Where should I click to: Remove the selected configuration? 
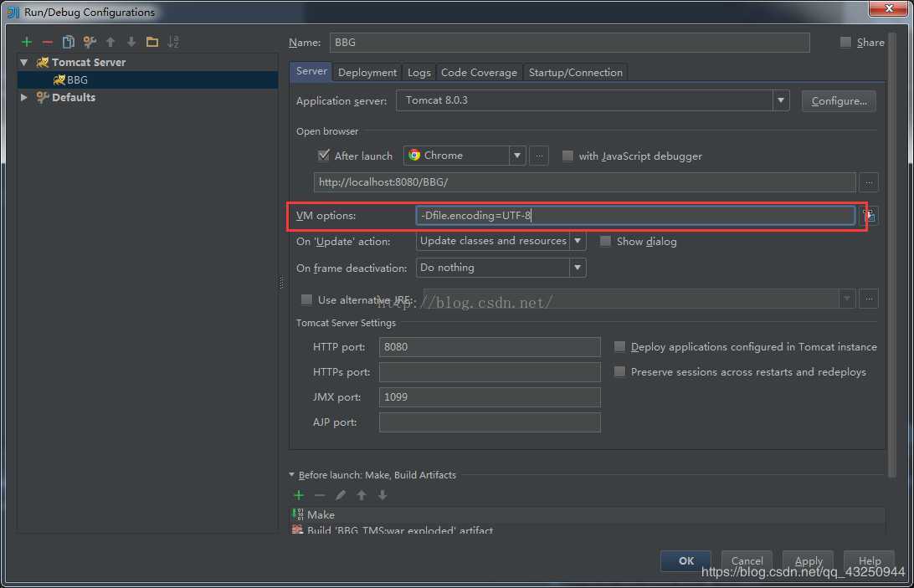[48, 42]
